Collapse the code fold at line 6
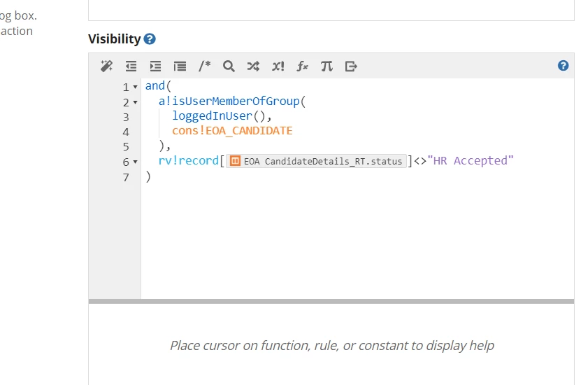 coord(136,162)
